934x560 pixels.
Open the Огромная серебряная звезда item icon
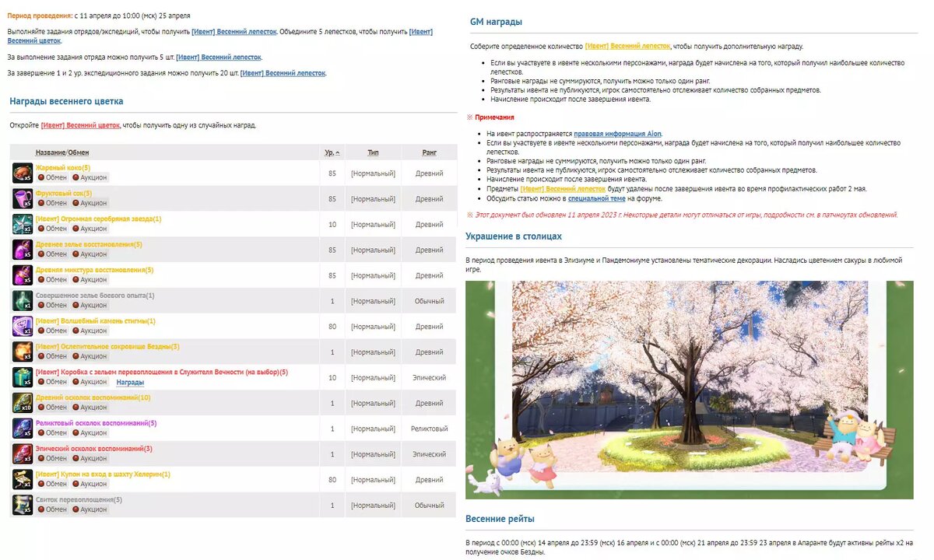coord(23,224)
